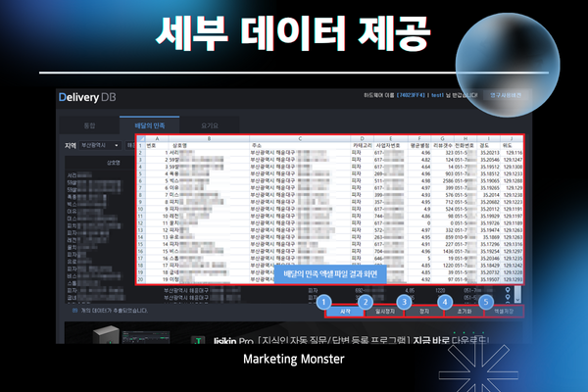Click the 상호명 column header in left list

[x=113, y=163]
